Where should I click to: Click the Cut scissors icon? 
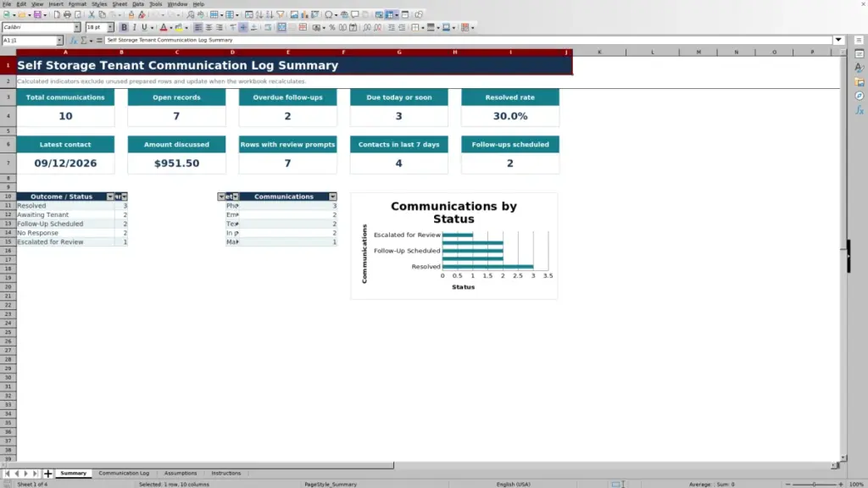[x=92, y=14]
